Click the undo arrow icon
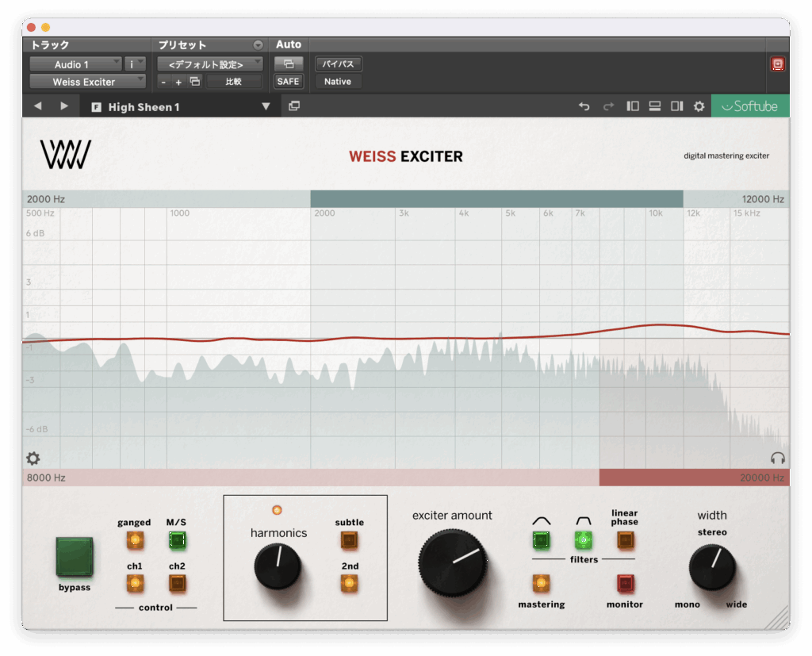Screen dimensions: 812x656 click(584, 106)
